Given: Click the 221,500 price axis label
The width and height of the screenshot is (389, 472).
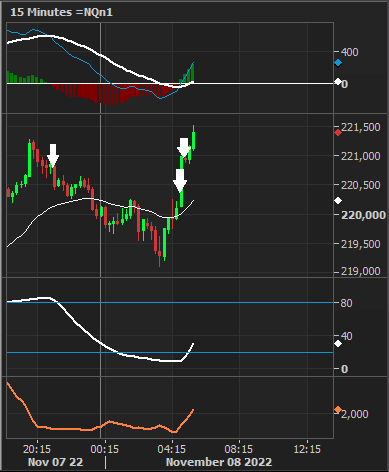Looking at the screenshot, I should tap(361, 127).
